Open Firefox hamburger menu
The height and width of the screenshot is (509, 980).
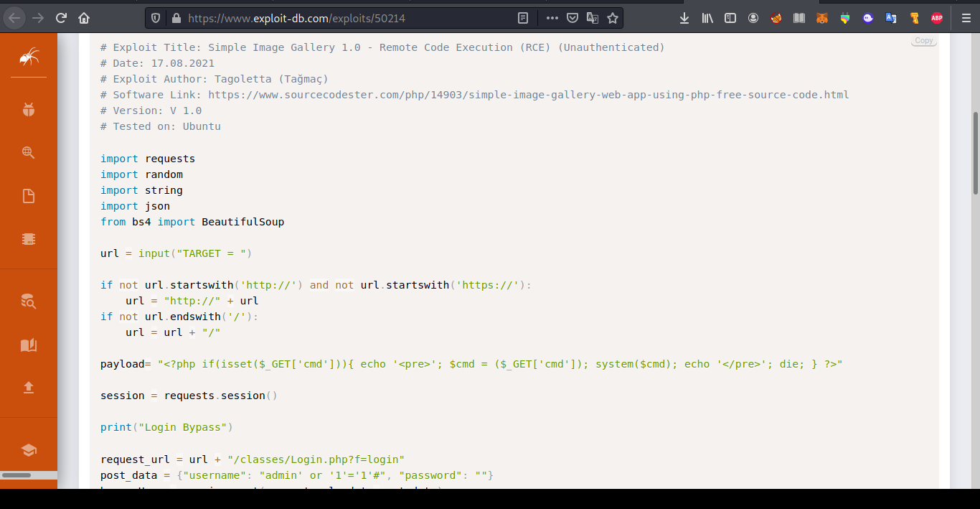(x=966, y=18)
